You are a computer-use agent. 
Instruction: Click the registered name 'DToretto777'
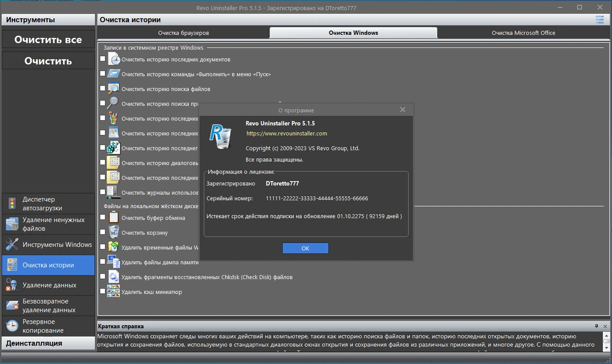[282, 183]
